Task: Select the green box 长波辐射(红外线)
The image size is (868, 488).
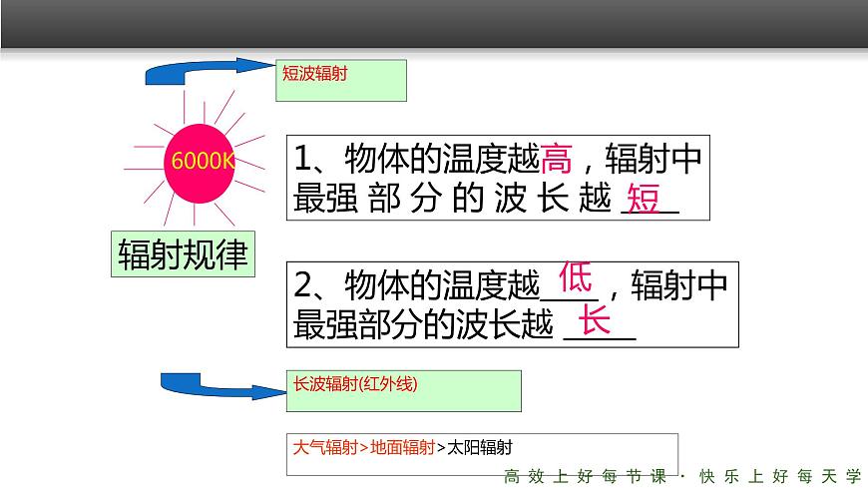Action: [403, 391]
